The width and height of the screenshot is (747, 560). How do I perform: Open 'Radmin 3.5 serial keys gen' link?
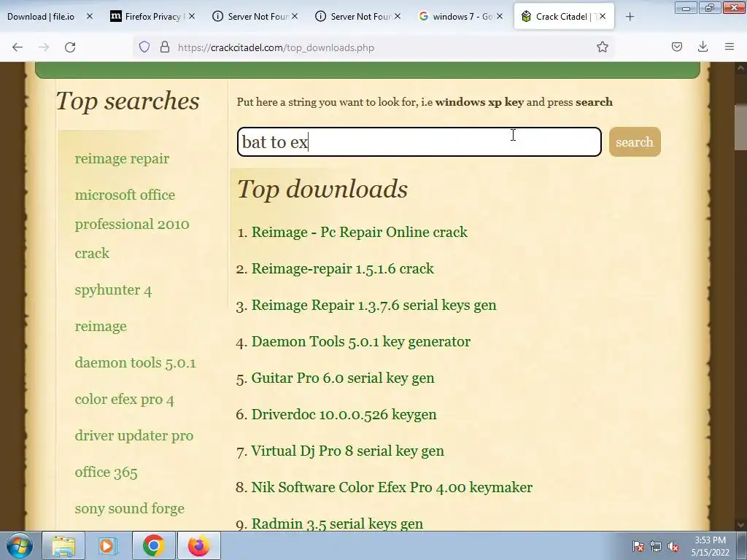[x=337, y=524]
